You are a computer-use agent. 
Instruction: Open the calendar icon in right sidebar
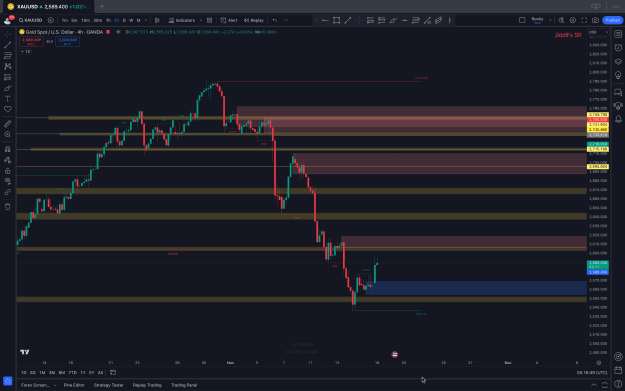click(x=618, y=370)
